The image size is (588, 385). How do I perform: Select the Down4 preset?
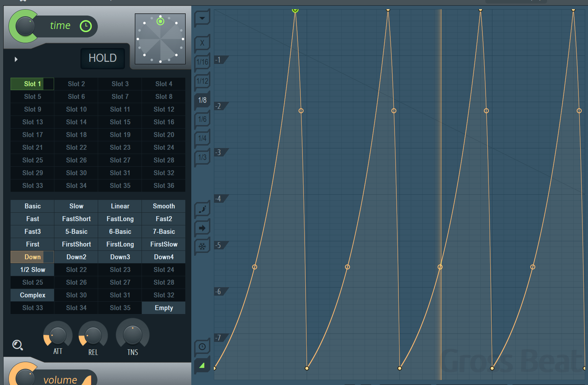pyautogui.click(x=164, y=257)
